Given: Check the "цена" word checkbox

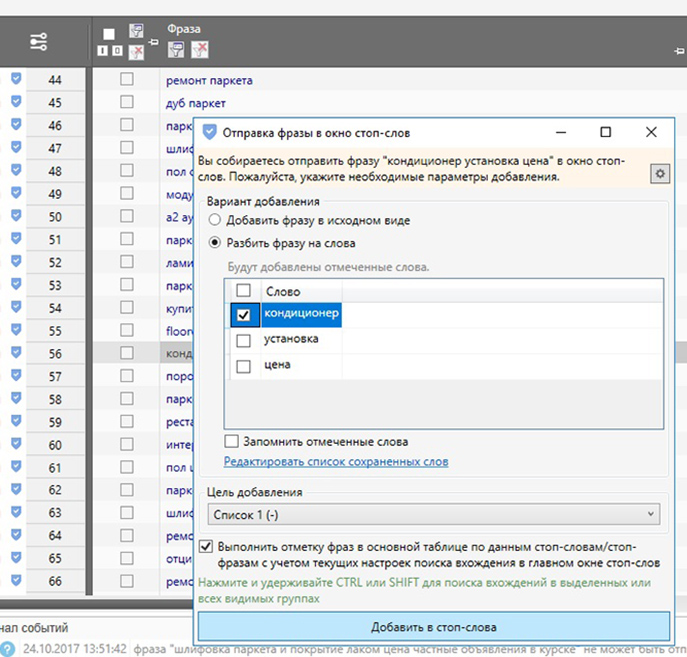Looking at the screenshot, I should tap(243, 366).
